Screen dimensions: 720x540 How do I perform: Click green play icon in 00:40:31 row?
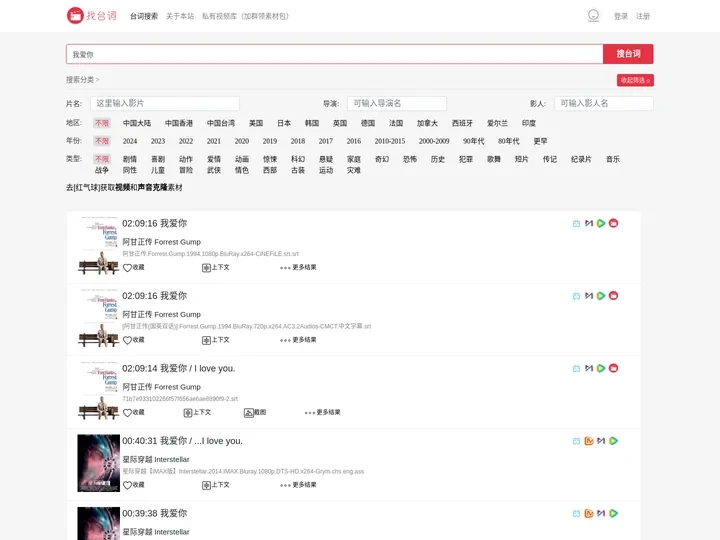[x=613, y=441]
